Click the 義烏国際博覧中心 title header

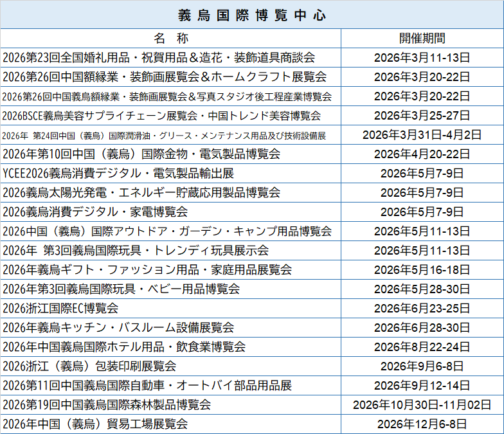pyautogui.click(x=252, y=14)
